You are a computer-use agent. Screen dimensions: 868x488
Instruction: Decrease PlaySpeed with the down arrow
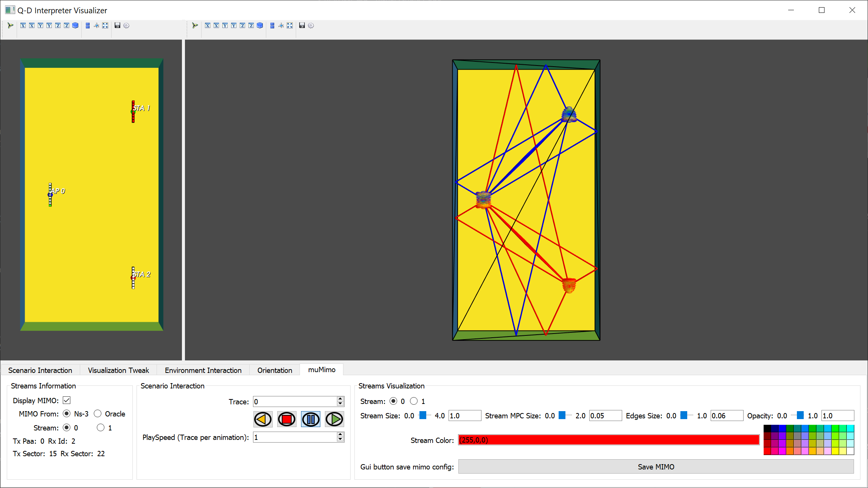click(x=340, y=440)
